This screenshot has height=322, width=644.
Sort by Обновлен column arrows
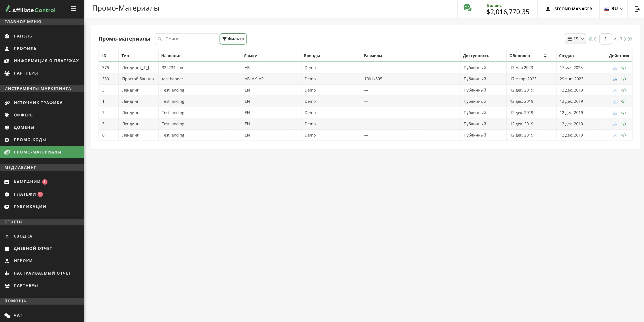tap(545, 56)
